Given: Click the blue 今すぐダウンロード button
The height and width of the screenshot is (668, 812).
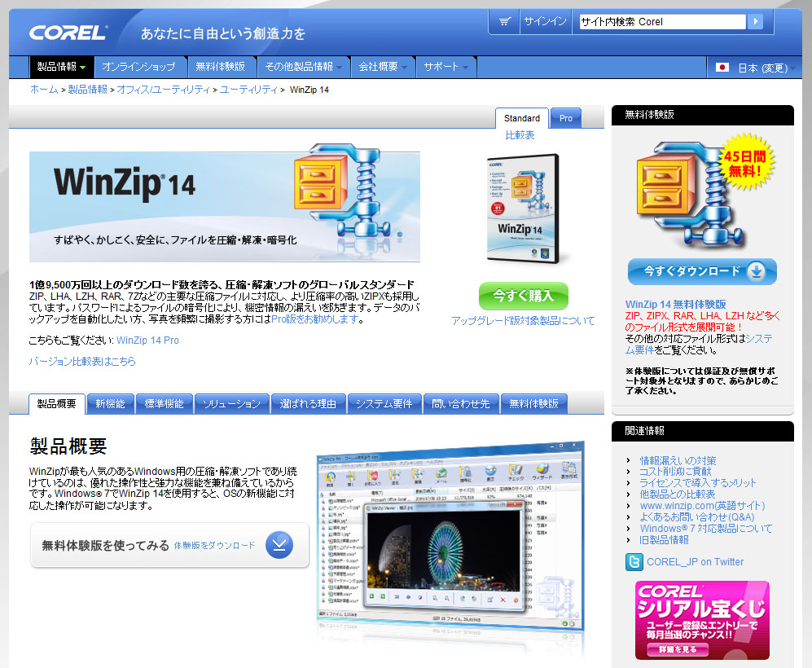Looking at the screenshot, I should 702,271.
